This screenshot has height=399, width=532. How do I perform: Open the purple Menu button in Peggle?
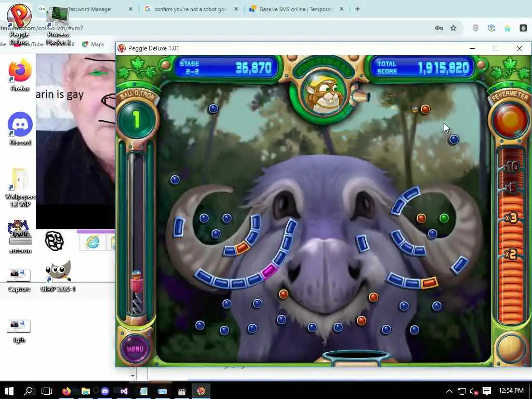coord(135,349)
